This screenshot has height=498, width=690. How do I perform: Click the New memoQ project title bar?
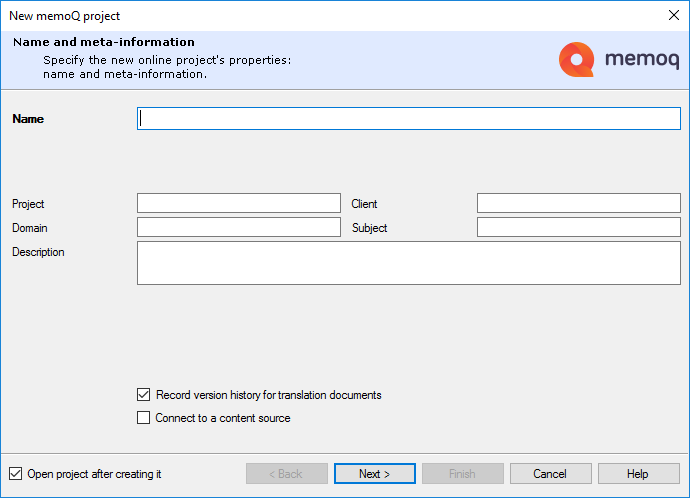click(x=300, y=15)
